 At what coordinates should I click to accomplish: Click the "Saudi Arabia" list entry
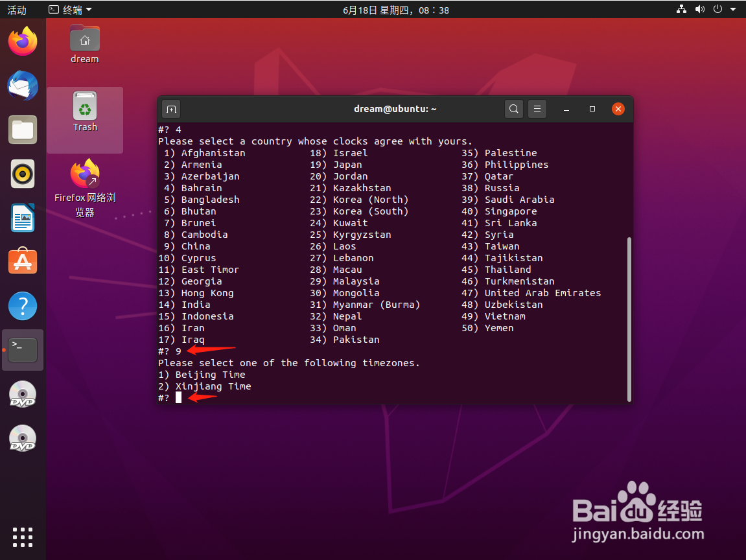(x=520, y=200)
